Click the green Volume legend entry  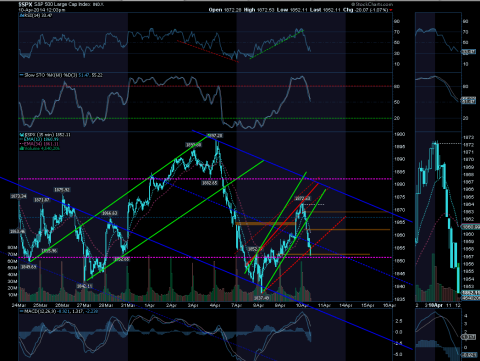40,148
